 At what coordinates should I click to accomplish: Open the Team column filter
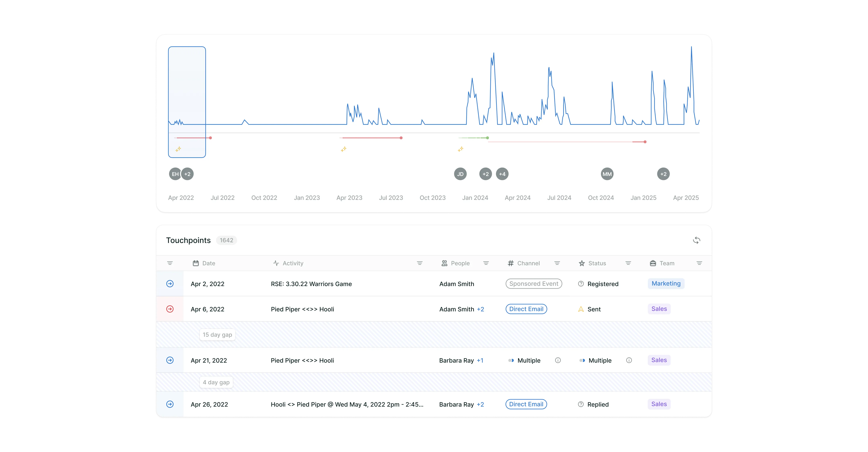pos(699,263)
